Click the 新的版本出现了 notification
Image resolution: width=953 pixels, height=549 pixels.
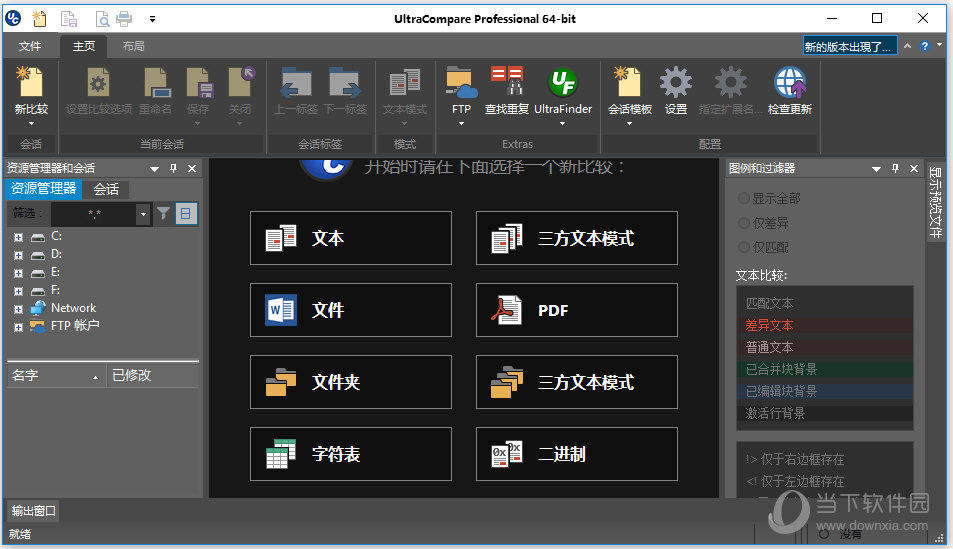point(850,46)
